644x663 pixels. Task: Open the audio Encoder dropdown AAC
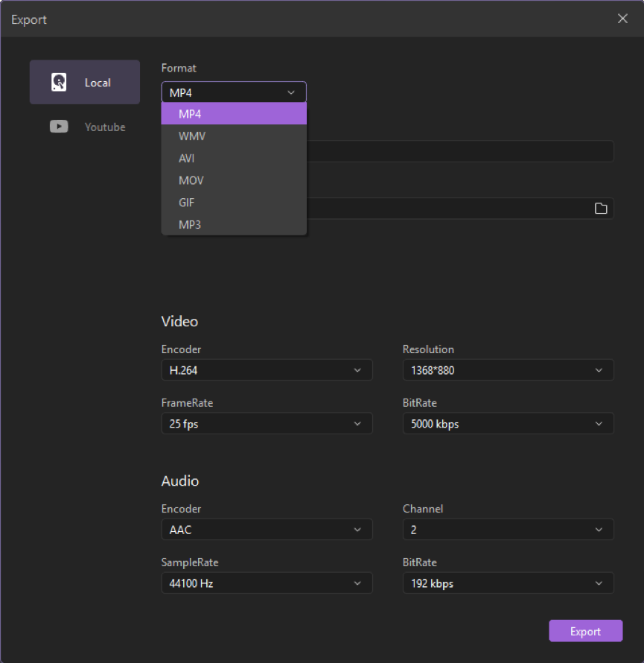coord(267,530)
